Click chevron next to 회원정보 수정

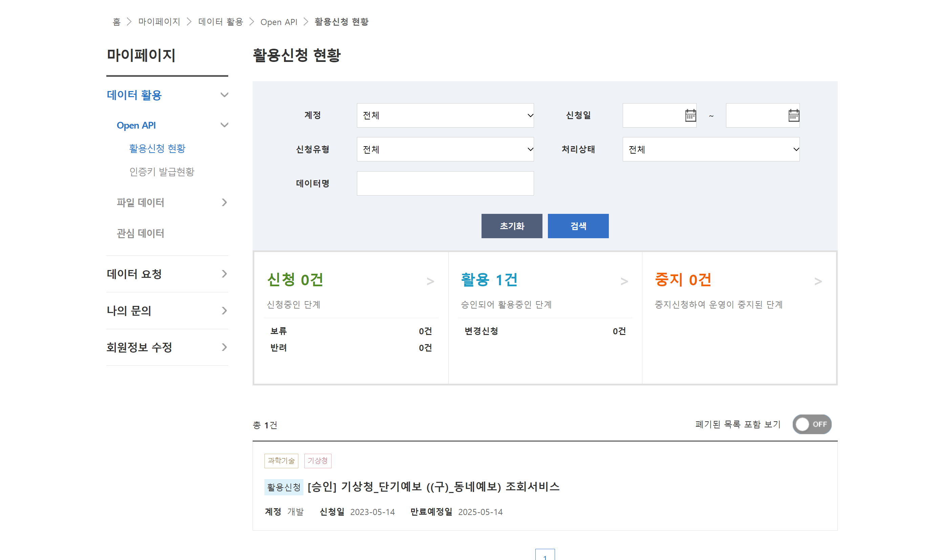coord(224,347)
